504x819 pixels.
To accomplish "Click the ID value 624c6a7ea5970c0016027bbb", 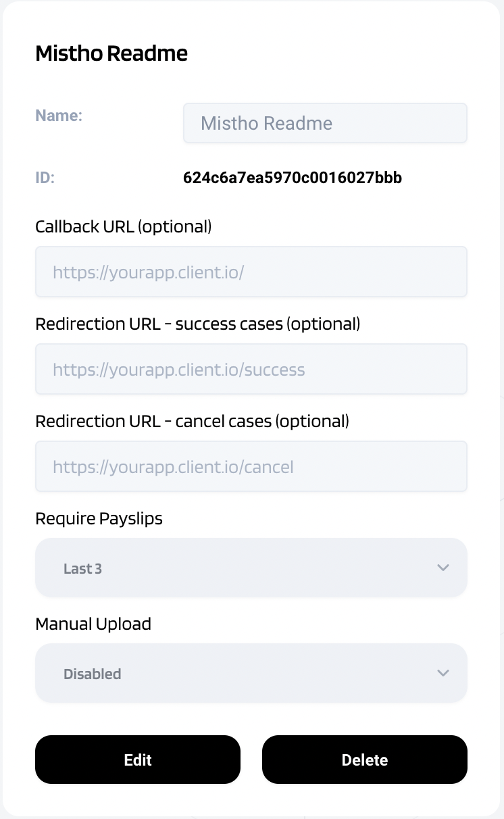I will [x=293, y=178].
